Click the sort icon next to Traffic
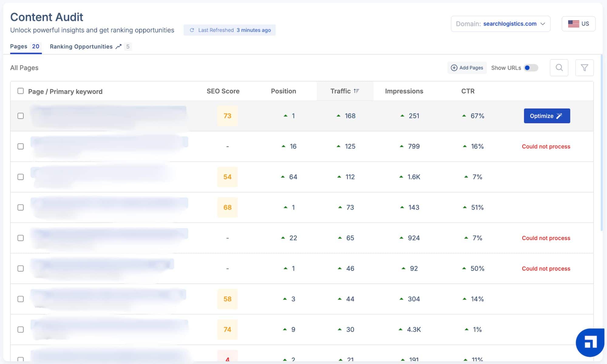This screenshot has height=364, width=607. (x=356, y=91)
